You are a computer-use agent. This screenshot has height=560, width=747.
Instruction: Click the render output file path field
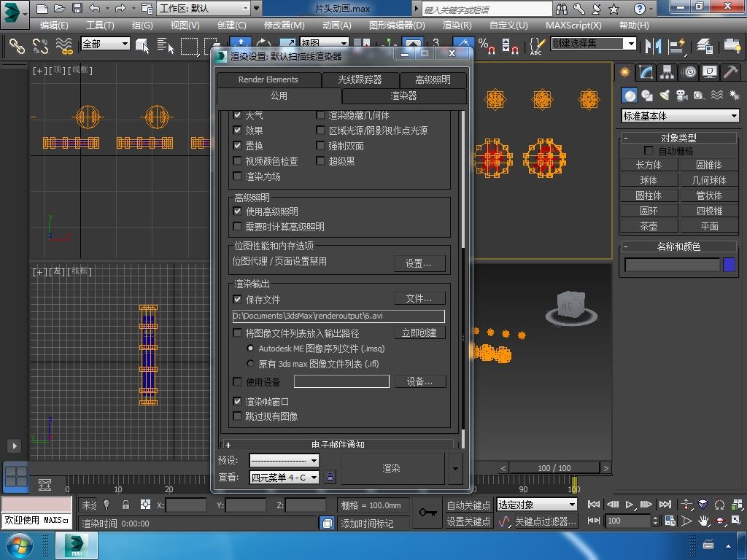[338, 316]
